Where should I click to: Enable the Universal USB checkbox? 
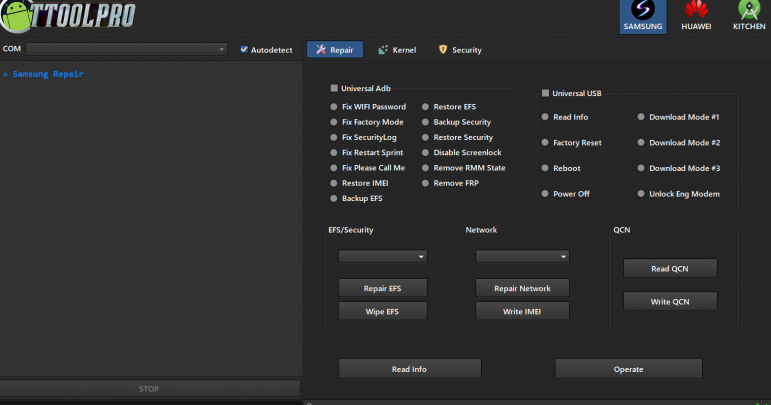[545, 93]
